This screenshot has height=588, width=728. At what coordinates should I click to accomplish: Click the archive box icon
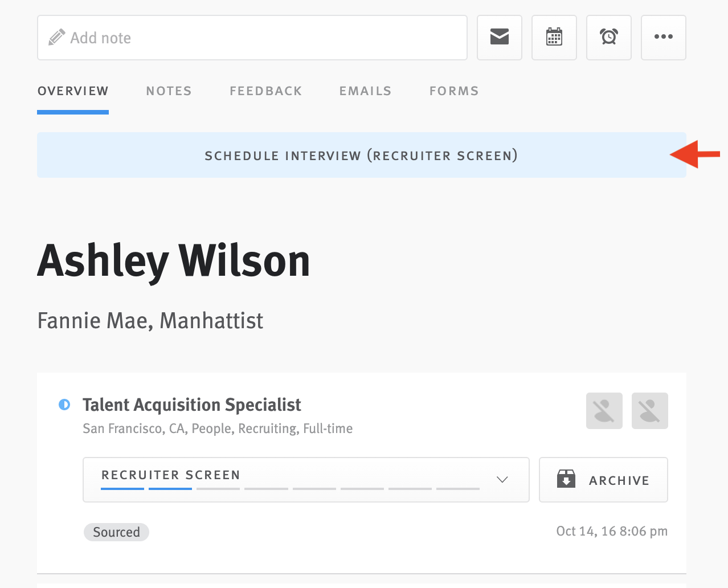(x=566, y=480)
